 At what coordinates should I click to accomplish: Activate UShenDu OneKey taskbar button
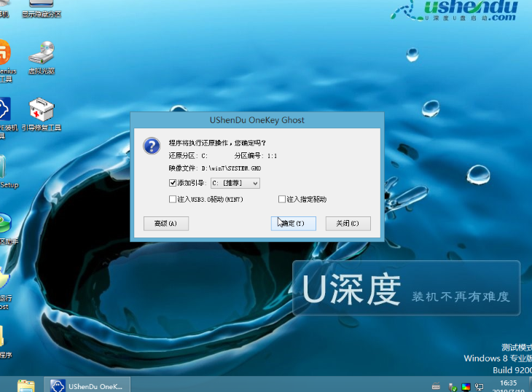[87, 386]
